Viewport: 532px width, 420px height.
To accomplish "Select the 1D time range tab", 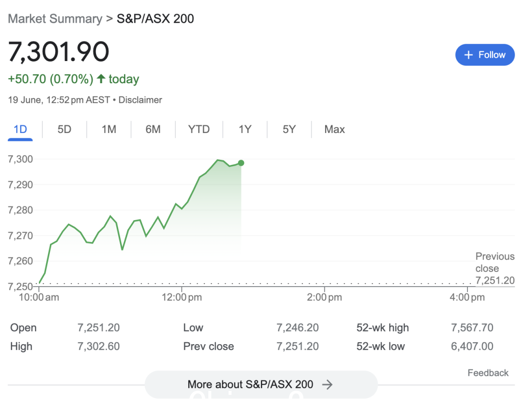I will pos(20,129).
